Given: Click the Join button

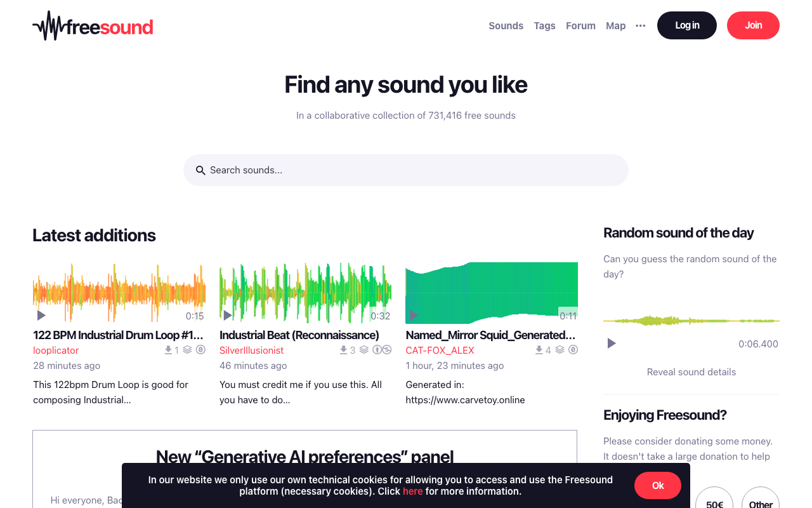Looking at the screenshot, I should pos(753,25).
